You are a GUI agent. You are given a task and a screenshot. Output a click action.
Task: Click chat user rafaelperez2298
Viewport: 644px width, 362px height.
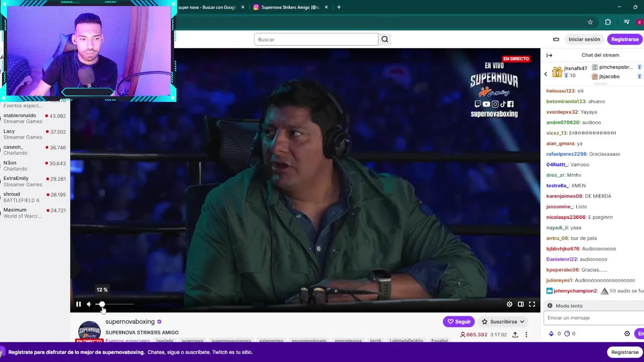(x=567, y=154)
